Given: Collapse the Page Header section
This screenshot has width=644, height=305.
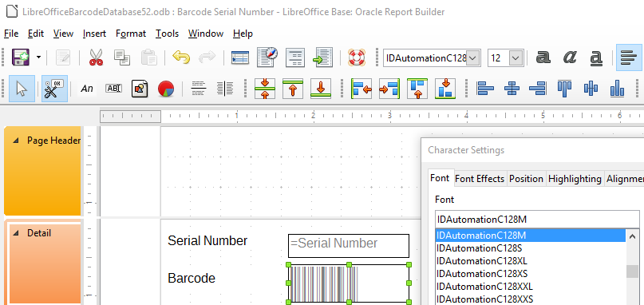Looking at the screenshot, I should point(16,141).
